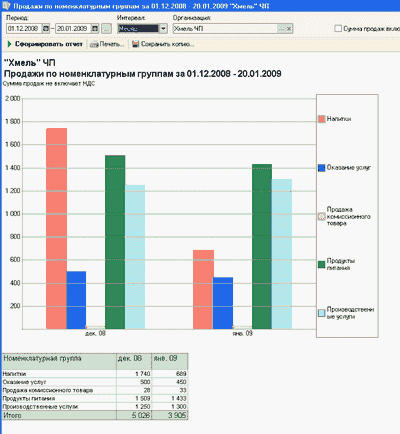The image size is (400, 434).
Task: Click the blue Оказание услуг bar for дек. 08
Action: pyautogui.click(x=76, y=300)
